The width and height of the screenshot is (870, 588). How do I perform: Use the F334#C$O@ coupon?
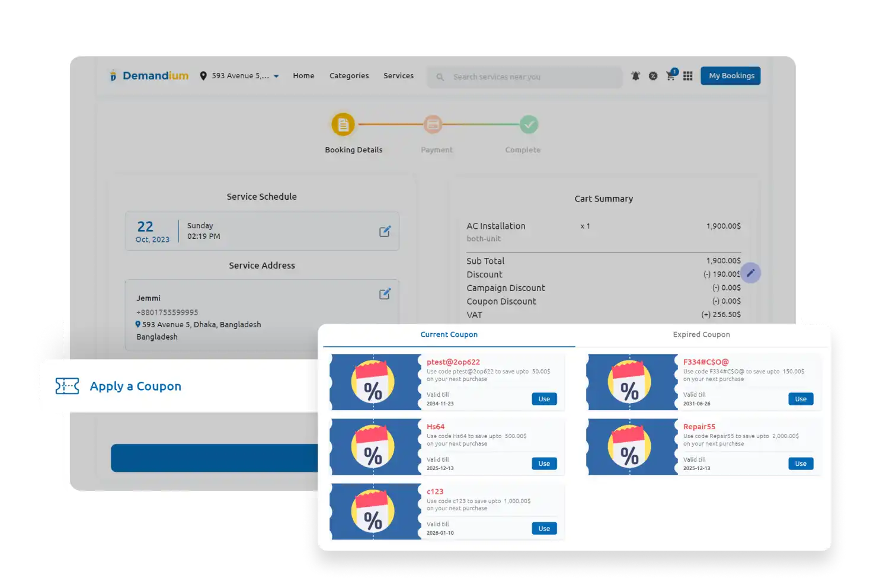pyautogui.click(x=801, y=399)
